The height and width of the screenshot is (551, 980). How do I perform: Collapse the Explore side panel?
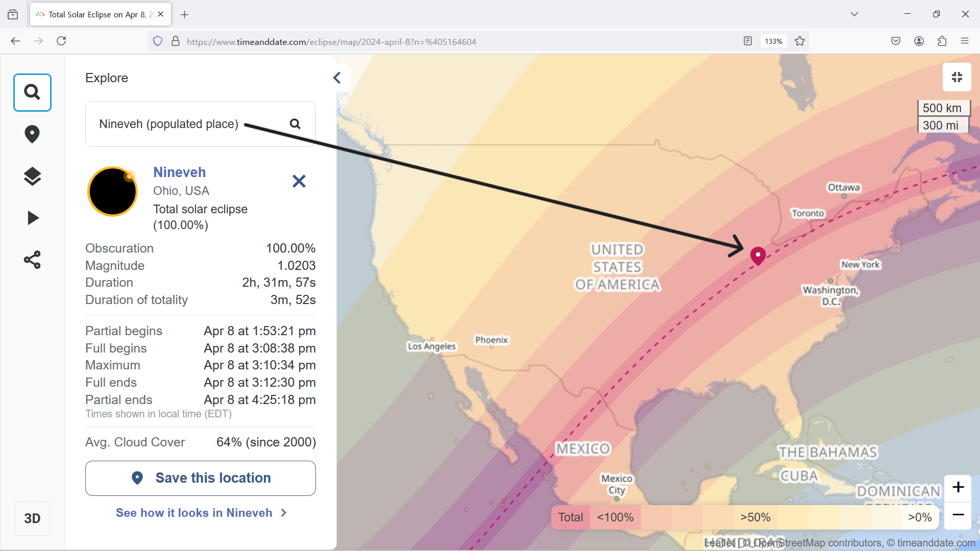point(337,78)
